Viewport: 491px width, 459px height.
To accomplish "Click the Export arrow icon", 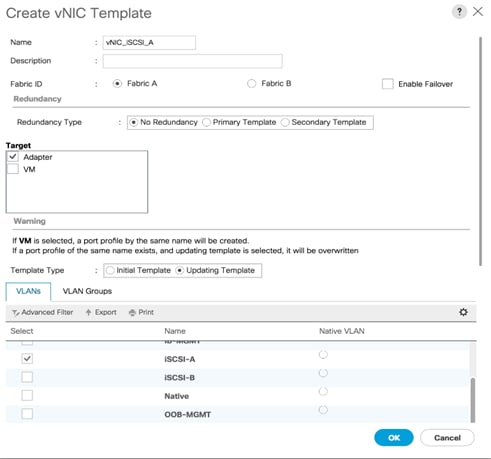I will pos(88,312).
